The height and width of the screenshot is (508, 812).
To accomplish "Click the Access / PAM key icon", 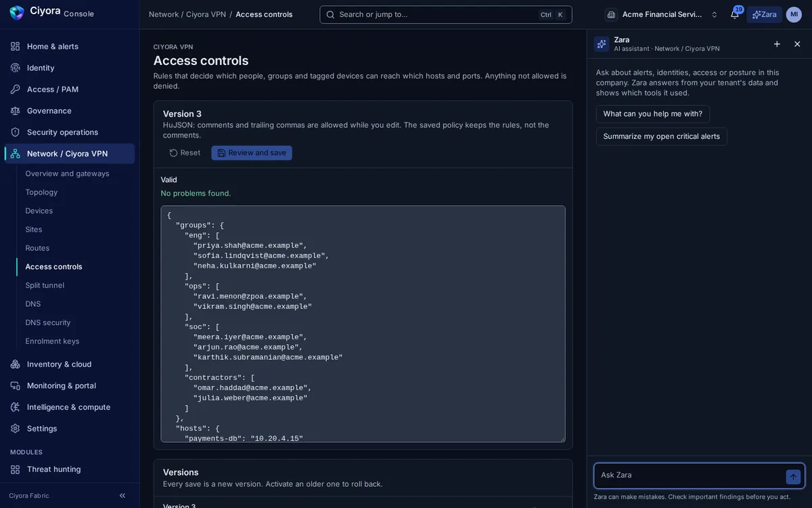I will pos(15,89).
